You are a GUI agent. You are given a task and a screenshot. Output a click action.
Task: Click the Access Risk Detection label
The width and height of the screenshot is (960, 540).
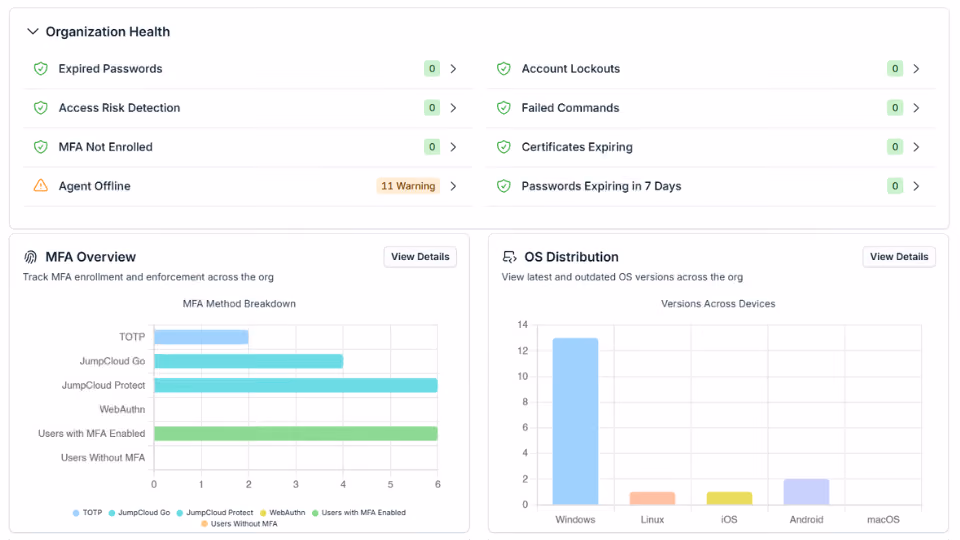[x=119, y=108]
